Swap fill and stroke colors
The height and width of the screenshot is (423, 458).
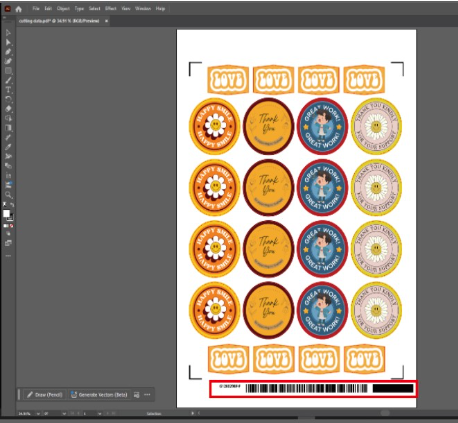point(12,204)
